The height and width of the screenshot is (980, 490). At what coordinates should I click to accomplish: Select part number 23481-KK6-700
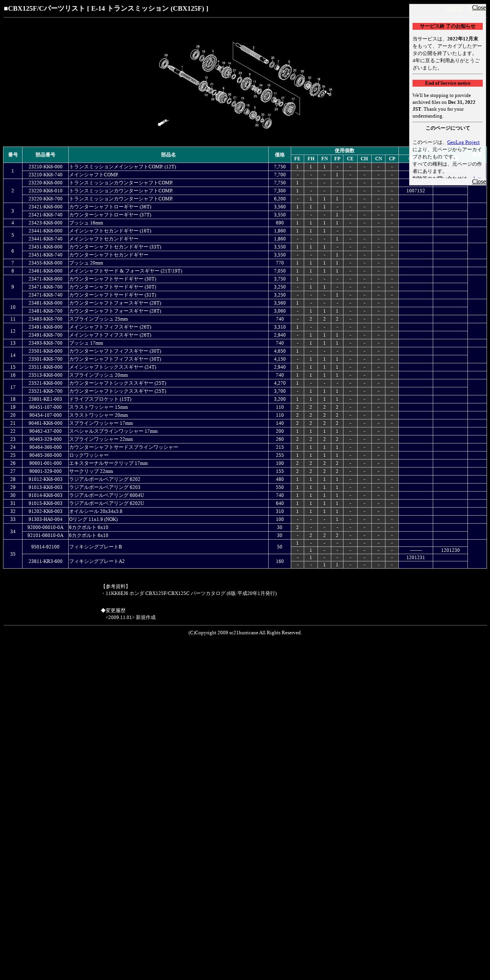(x=45, y=311)
